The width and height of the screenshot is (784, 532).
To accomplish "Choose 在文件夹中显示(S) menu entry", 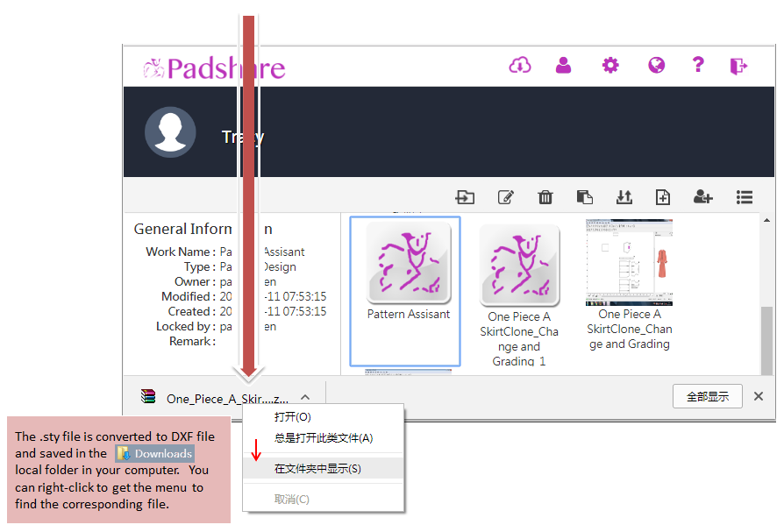I will (317, 469).
